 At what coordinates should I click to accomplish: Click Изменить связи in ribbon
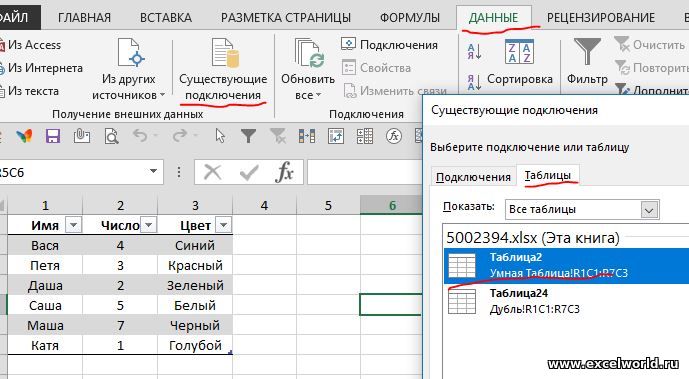[x=395, y=91]
